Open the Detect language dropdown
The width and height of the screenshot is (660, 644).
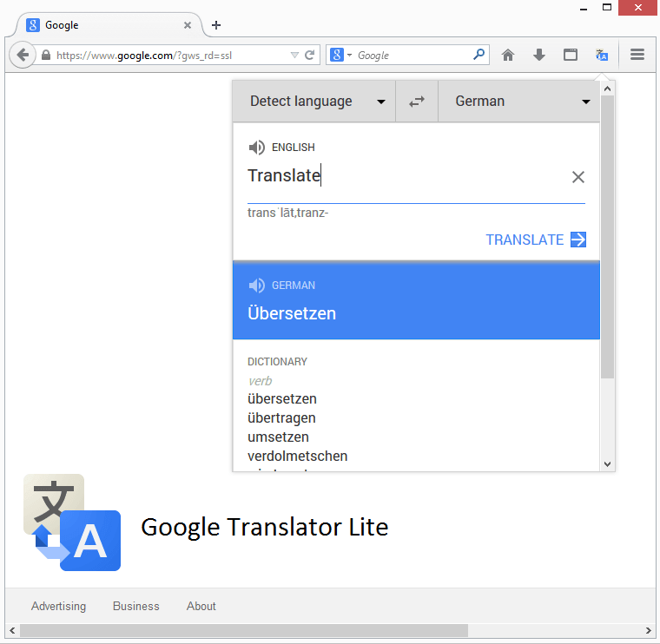pos(314,102)
